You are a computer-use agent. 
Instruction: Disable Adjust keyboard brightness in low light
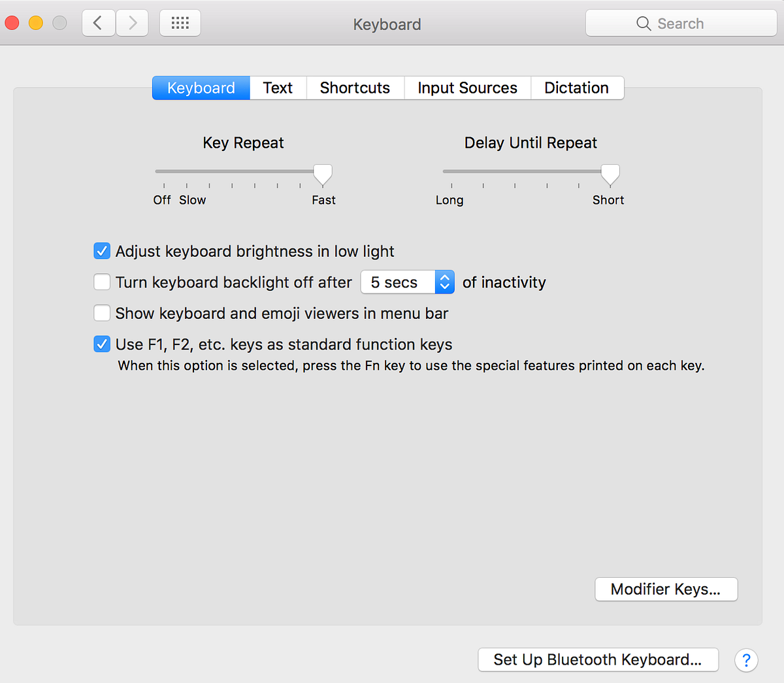point(102,251)
